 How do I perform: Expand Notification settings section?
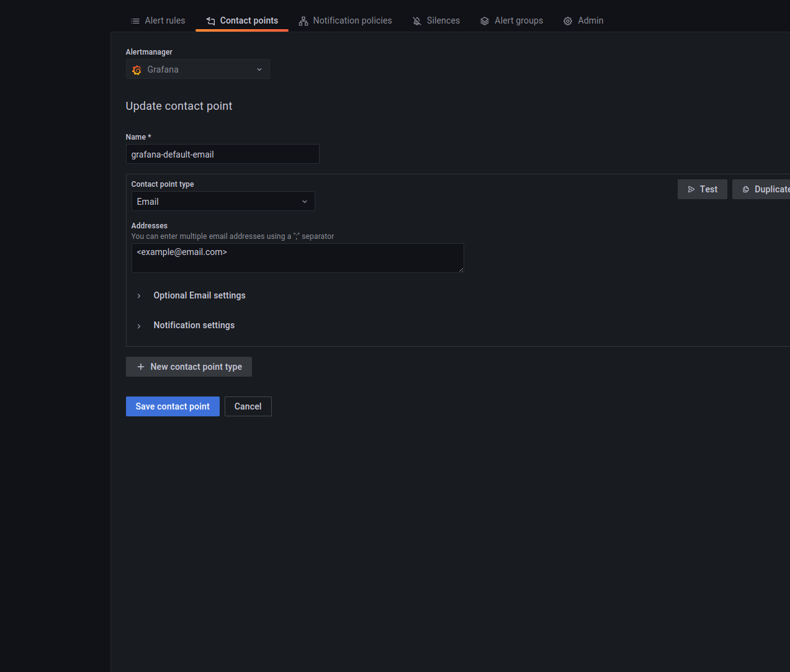pos(194,325)
